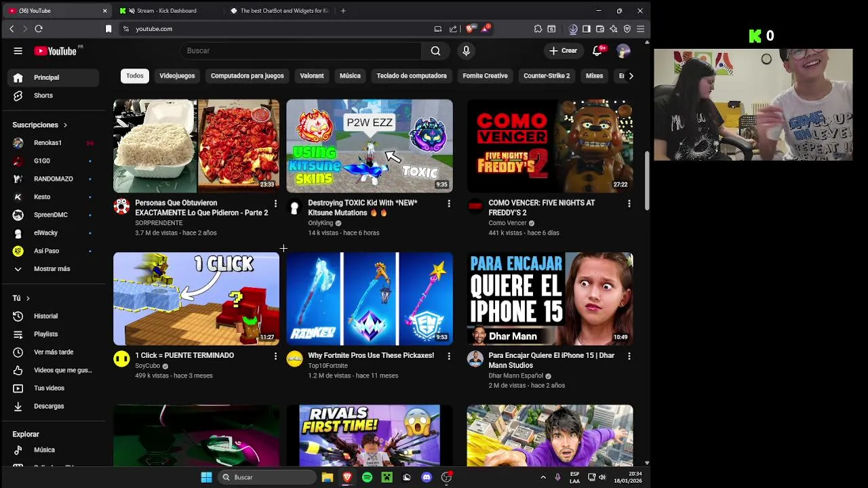Select the Todos filter chip
This screenshot has height=488, width=868.
click(135, 76)
